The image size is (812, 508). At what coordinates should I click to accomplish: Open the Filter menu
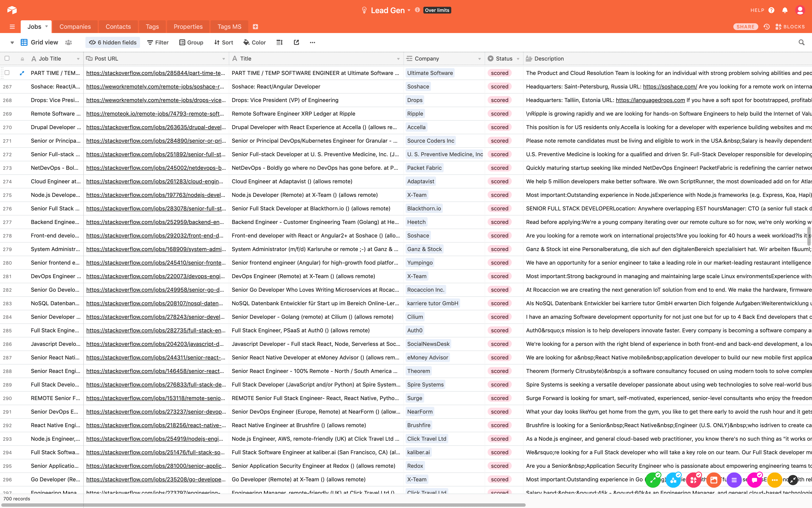(x=158, y=42)
